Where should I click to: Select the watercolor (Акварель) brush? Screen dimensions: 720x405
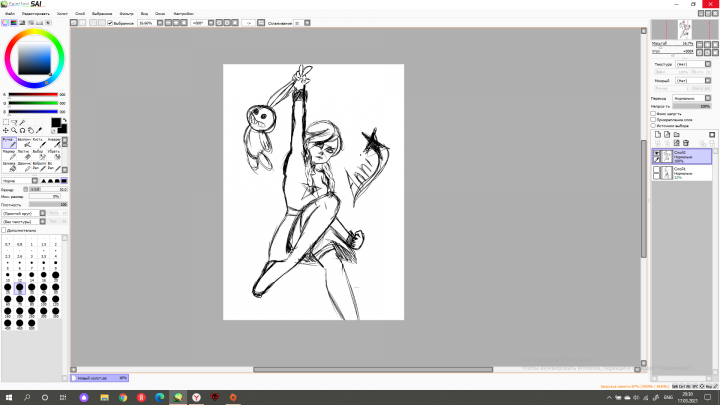[x=54, y=142]
